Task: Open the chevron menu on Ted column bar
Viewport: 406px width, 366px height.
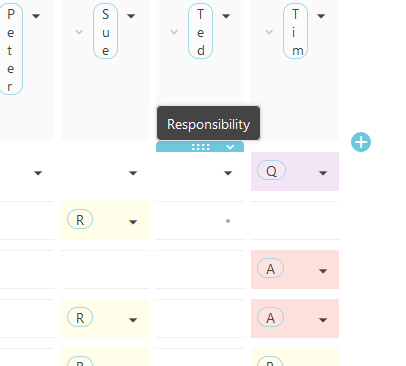Action: 230,147
